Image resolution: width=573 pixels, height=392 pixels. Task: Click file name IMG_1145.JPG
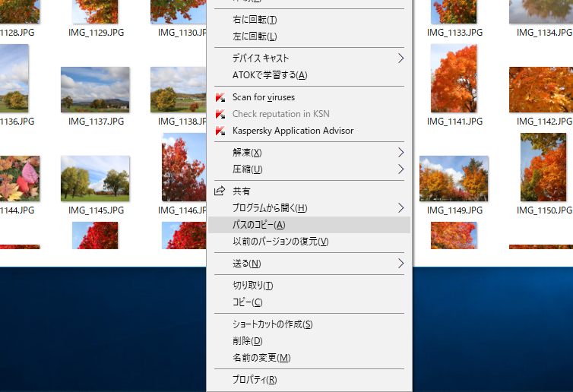[96, 210]
